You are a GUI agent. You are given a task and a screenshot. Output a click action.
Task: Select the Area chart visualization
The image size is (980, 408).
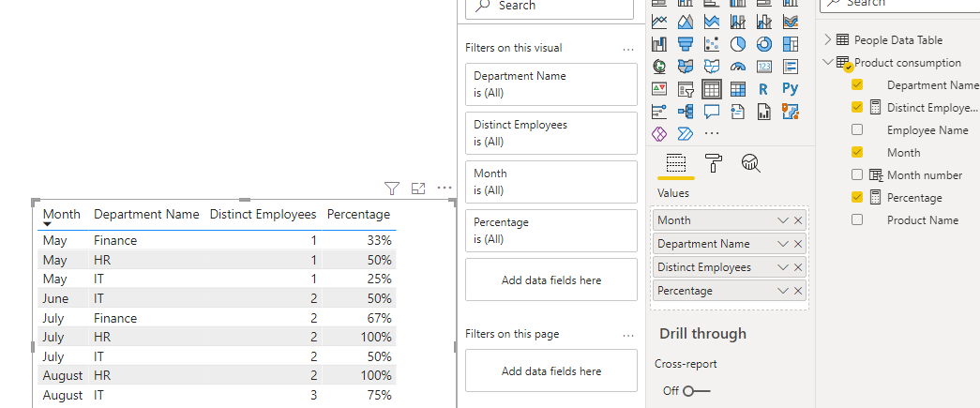pos(686,22)
